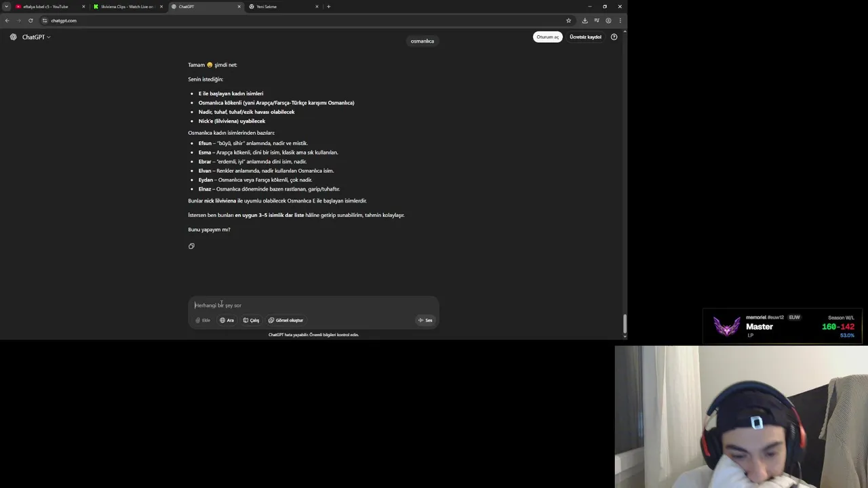Open the help question mark icon
868x488 pixels.
tap(614, 37)
